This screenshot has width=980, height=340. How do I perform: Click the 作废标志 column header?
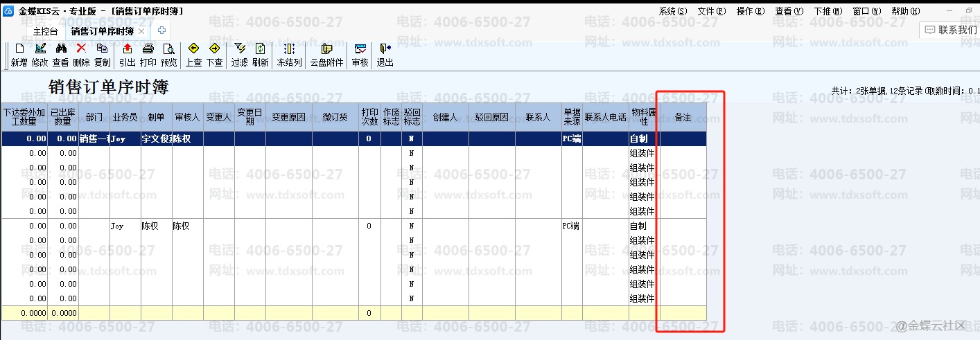point(391,118)
